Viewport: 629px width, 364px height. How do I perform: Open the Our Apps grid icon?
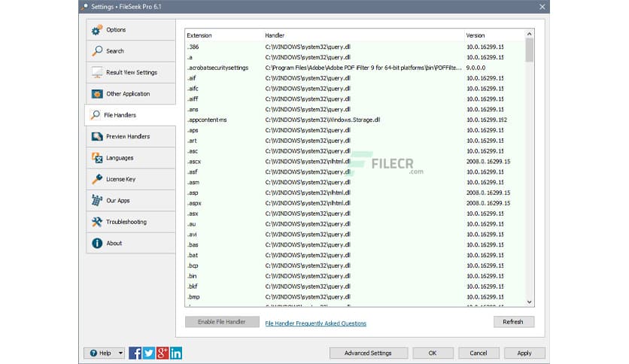pos(97,201)
